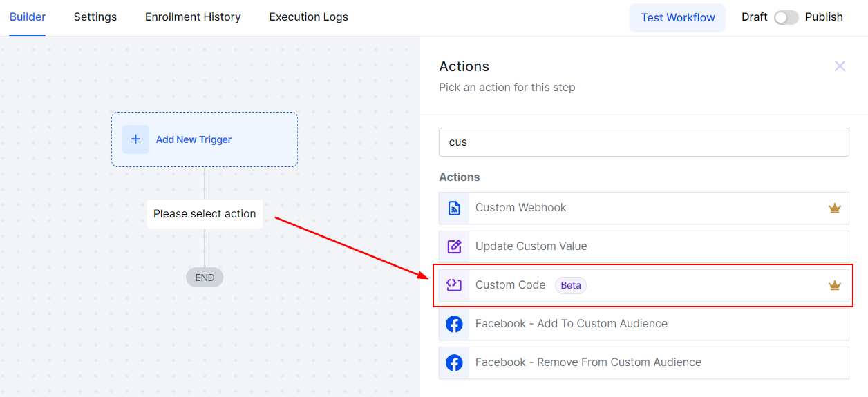Open the Execution Logs tab

(309, 17)
